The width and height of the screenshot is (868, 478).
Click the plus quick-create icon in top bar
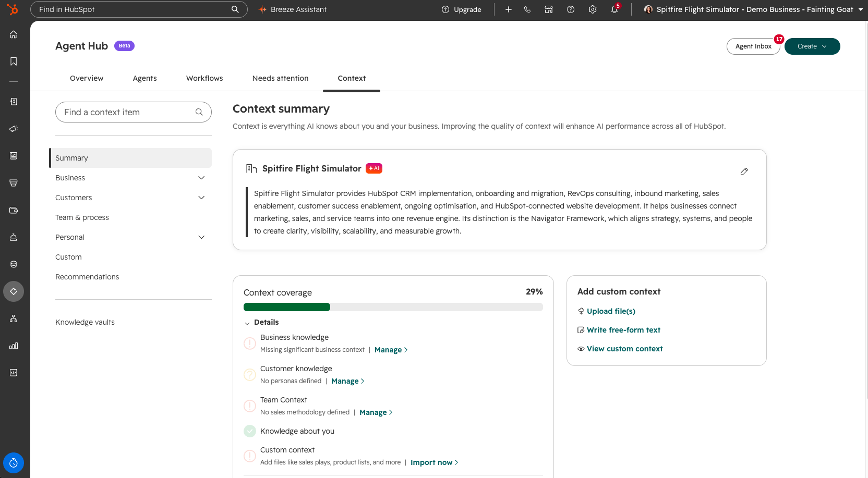509,9
